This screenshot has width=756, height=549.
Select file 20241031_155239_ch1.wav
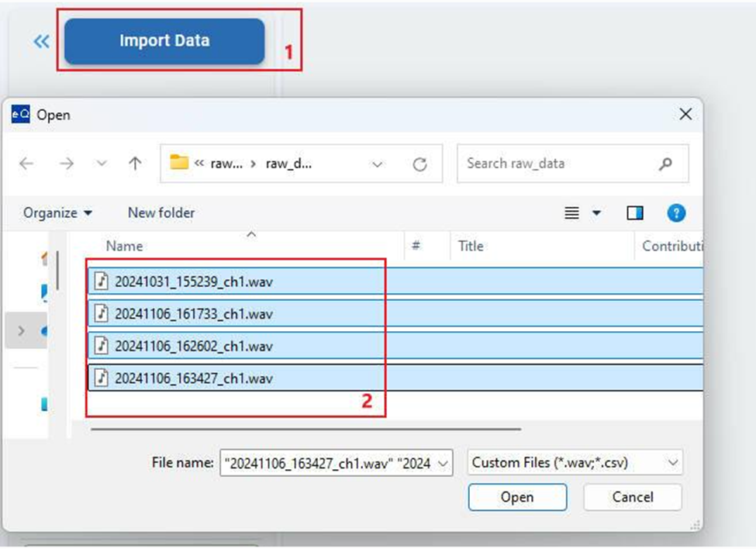click(395, 281)
